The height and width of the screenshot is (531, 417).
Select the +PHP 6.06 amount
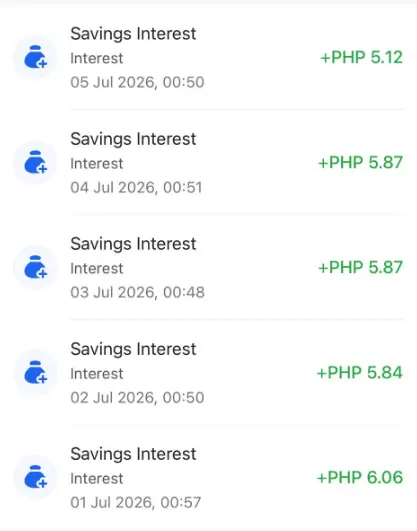tap(360, 477)
